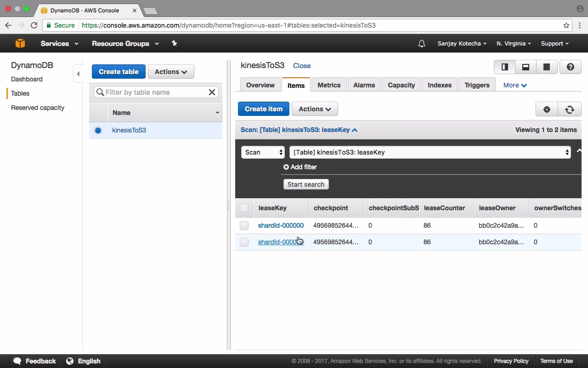Click the Create item button
The image size is (588, 368).
[264, 109]
